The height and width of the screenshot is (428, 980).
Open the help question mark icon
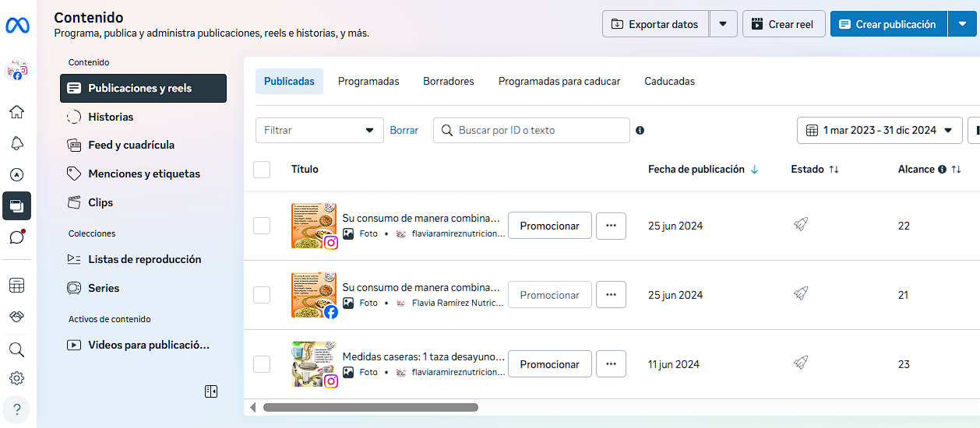coord(16,409)
